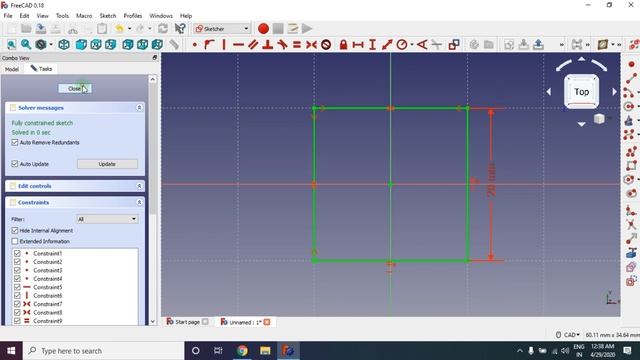Select the equal constraint tool
This screenshot has height=360, width=640.
pyautogui.click(x=297, y=44)
